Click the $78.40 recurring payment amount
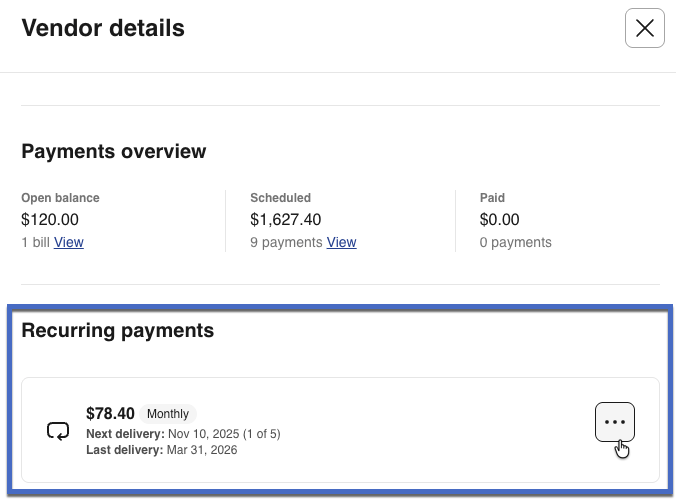Image resolution: width=676 pixels, height=499 pixels. pos(110,413)
